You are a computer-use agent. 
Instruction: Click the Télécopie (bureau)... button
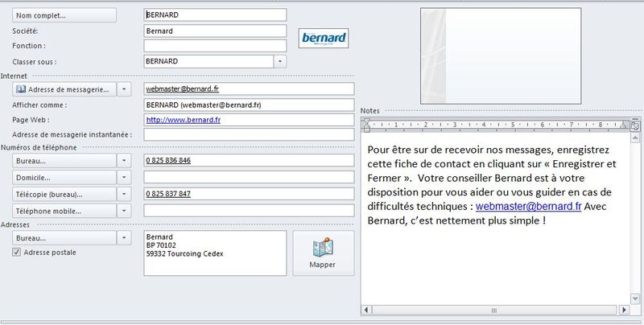[64, 195]
